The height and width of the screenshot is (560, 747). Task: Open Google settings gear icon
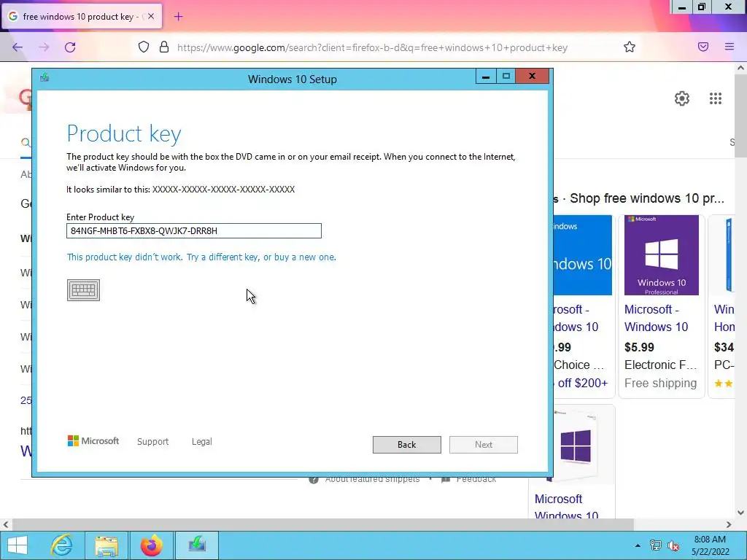pyautogui.click(x=682, y=98)
